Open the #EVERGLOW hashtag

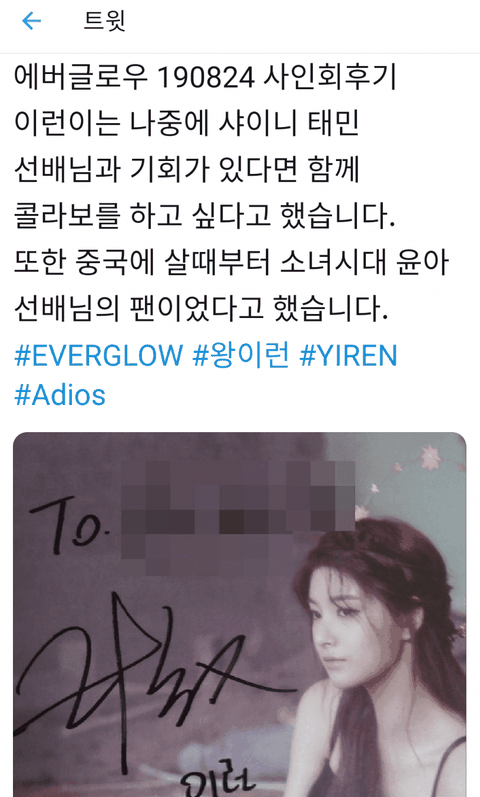pyautogui.click(x=99, y=355)
